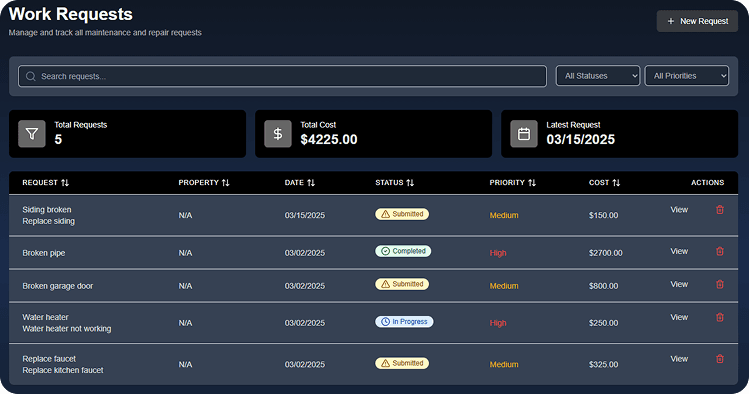Click the Total Cost dollar icon

pos(278,134)
